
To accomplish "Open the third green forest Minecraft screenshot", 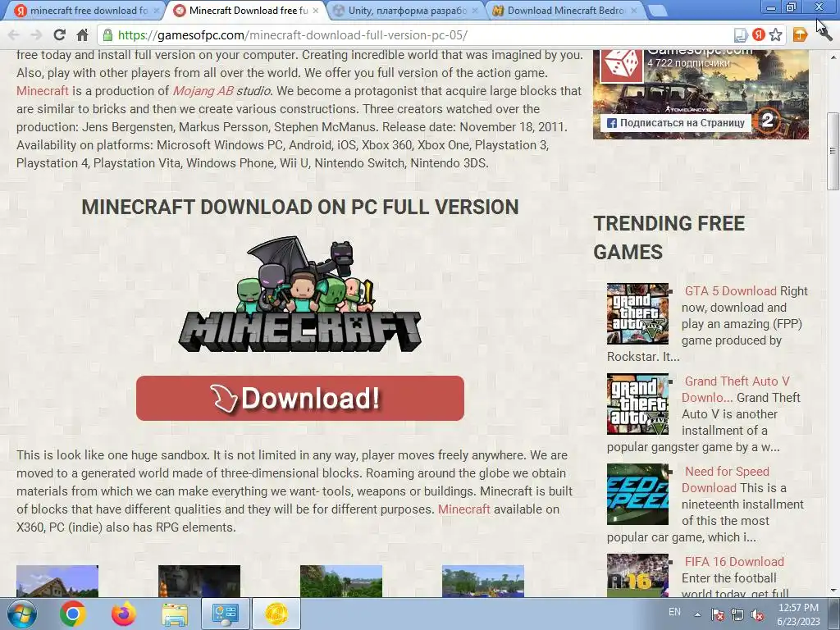I will (341, 582).
